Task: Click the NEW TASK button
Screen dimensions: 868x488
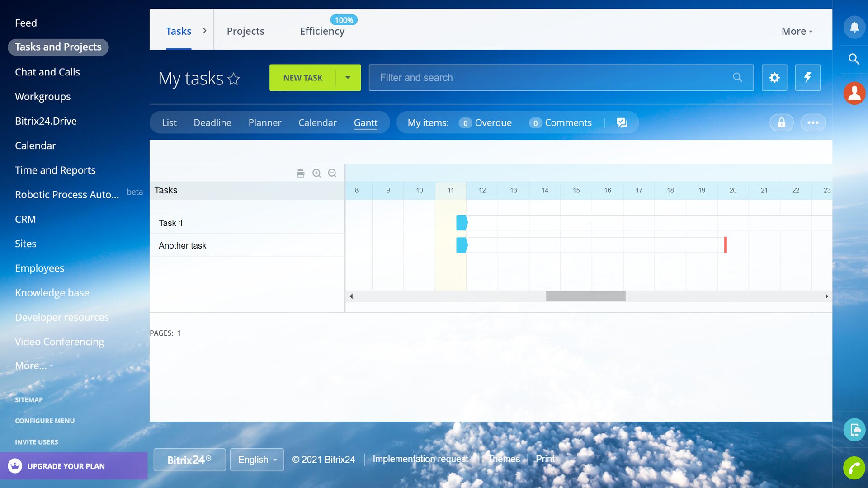Action: click(x=303, y=77)
